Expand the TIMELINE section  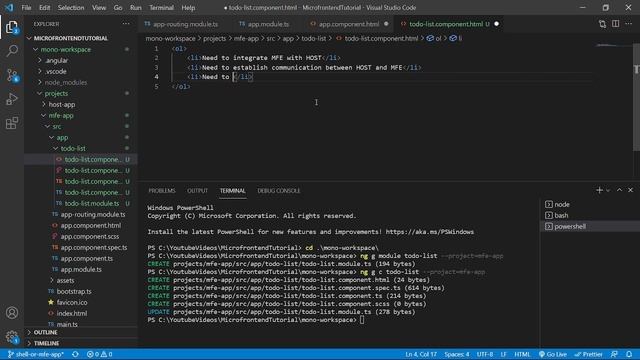(x=81, y=343)
